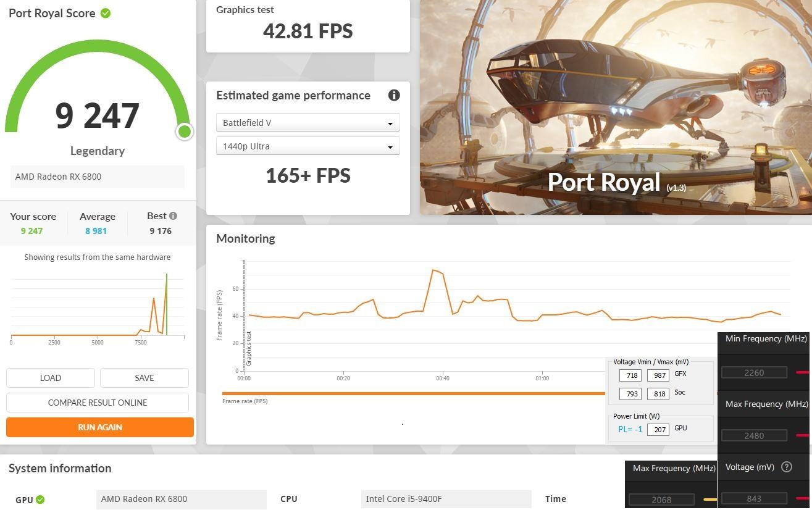
Task: Click the SAVE button
Action: (144, 378)
